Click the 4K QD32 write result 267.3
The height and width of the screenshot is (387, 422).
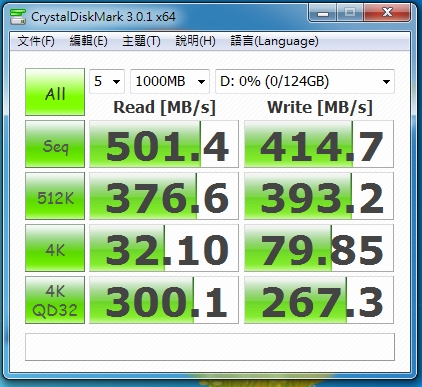pyautogui.click(x=319, y=300)
